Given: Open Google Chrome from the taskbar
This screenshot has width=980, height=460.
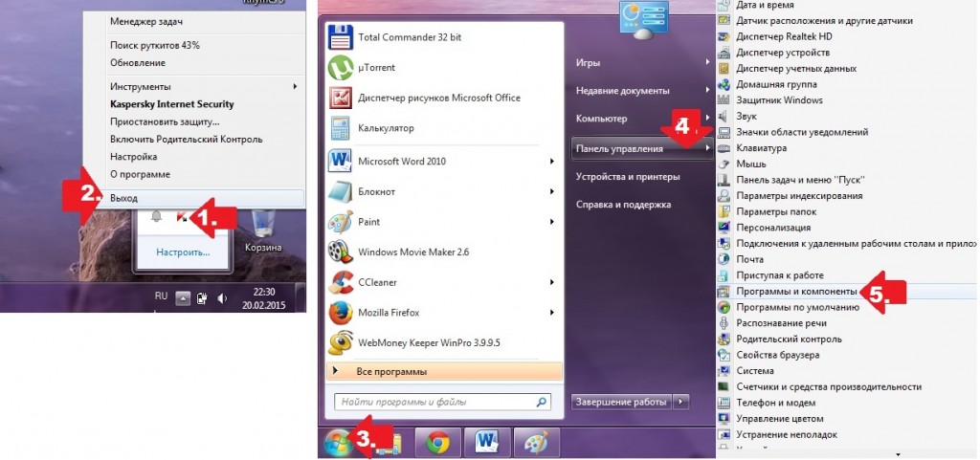Looking at the screenshot, I should coord(438,443).
